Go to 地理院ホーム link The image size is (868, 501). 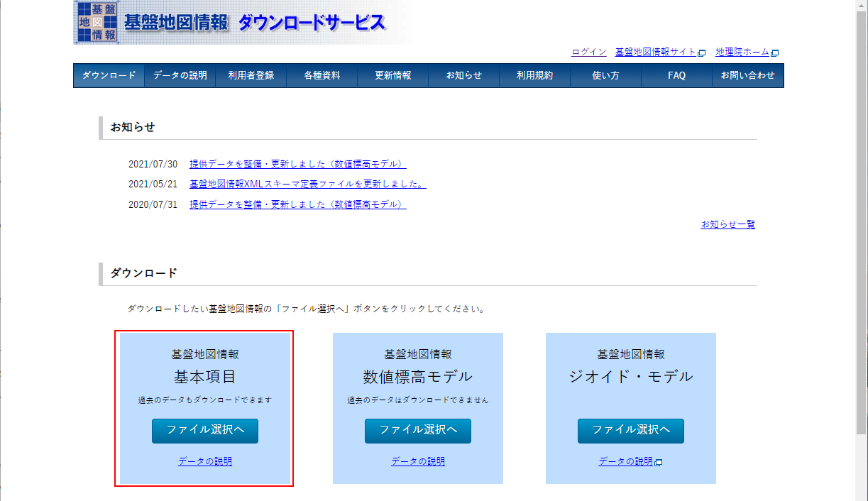[742, 53]
